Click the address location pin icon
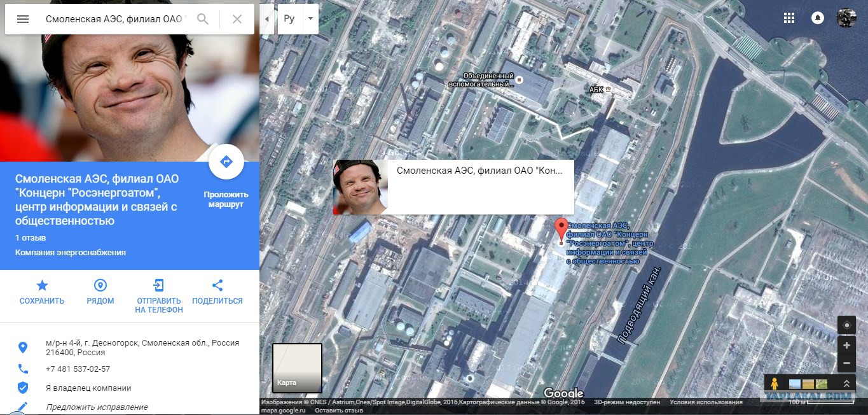868x415 pixels. click(23, 348)
